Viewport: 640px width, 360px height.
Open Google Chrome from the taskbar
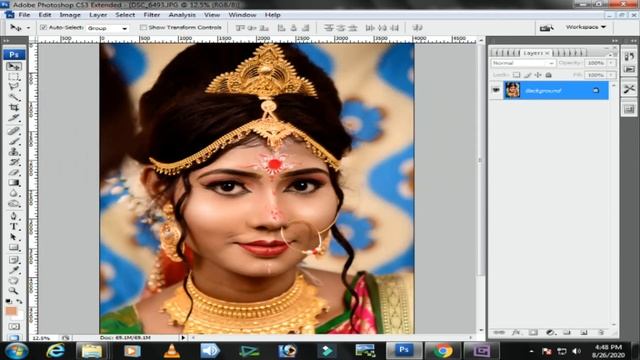[442, 351]
